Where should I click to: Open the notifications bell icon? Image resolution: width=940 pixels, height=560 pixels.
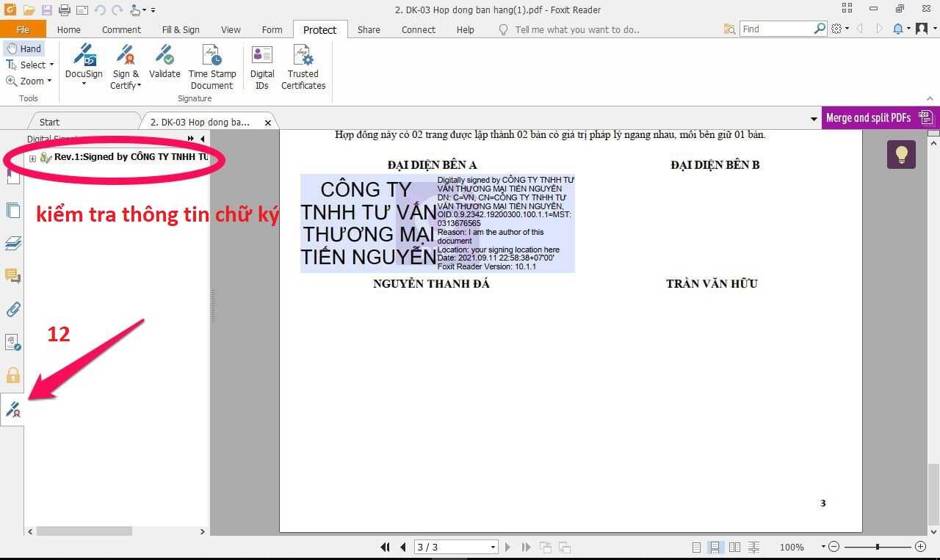click(x=898, y=29)
